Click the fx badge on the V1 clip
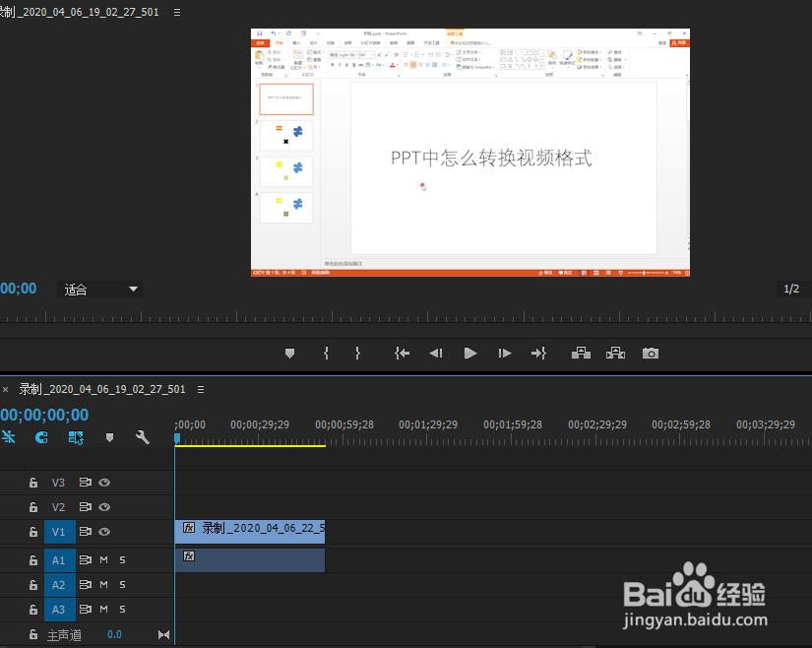The height and width of the screenshot is (648, 812). (189, 528)
